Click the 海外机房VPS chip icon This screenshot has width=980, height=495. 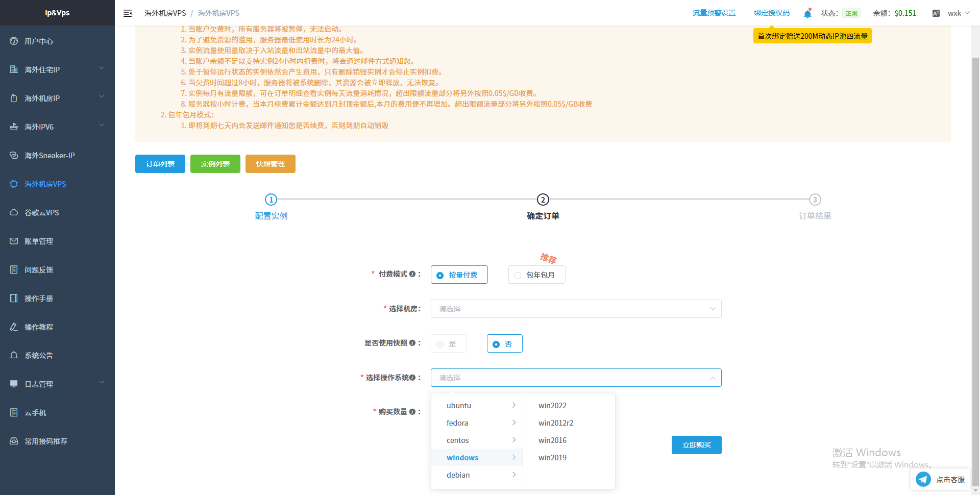pyautogui.click(x=14, y=184)
